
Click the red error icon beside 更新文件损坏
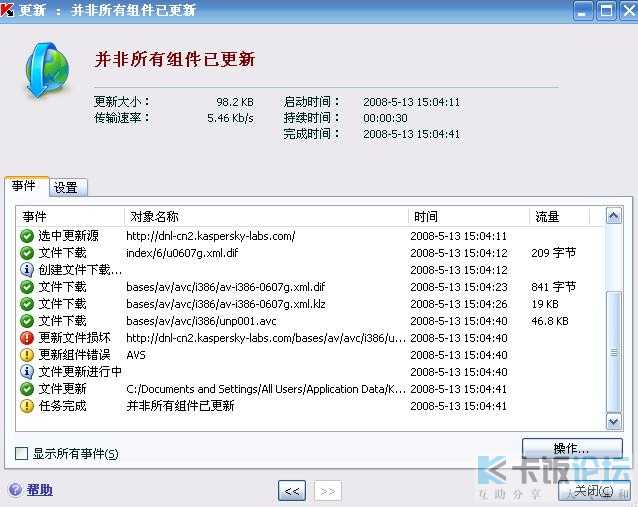coord(27,338)
